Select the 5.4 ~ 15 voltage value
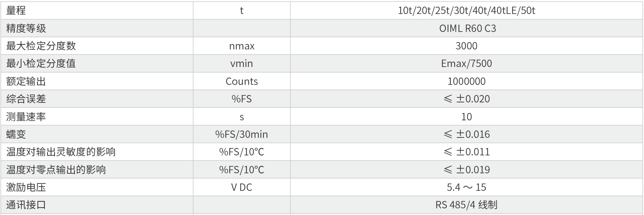The width and height of the screenshot is (644, 215). pos(466,187)
